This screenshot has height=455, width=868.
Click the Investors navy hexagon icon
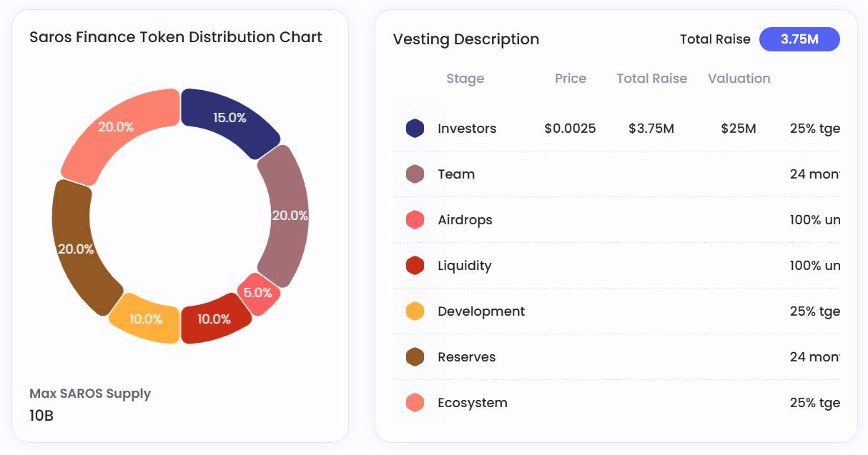point(415,129)
